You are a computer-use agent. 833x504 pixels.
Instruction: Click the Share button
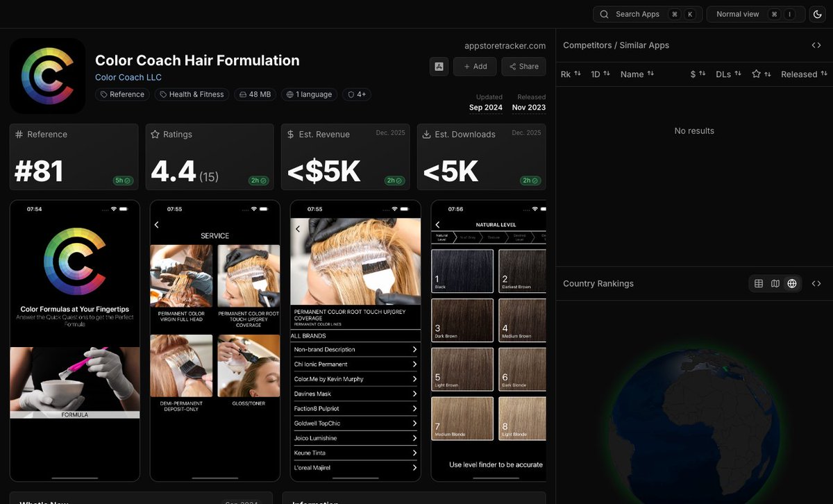(x=523, y=67)
